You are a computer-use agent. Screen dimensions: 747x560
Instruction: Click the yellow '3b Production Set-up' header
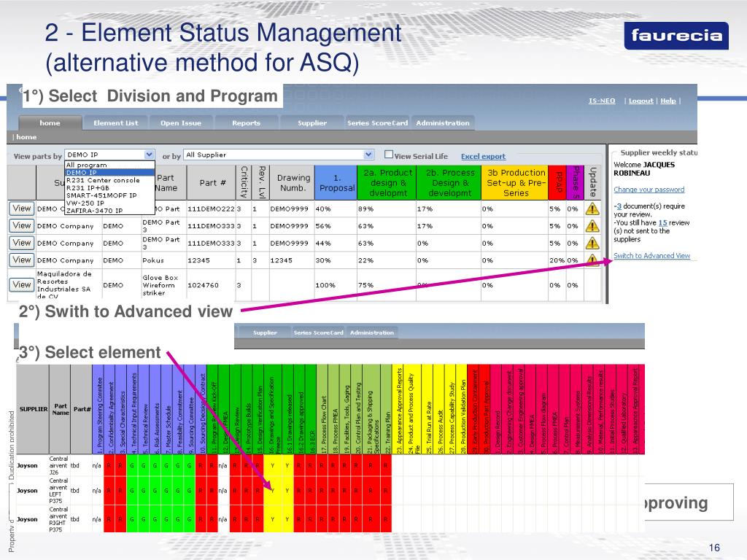[x=515, y=183]
